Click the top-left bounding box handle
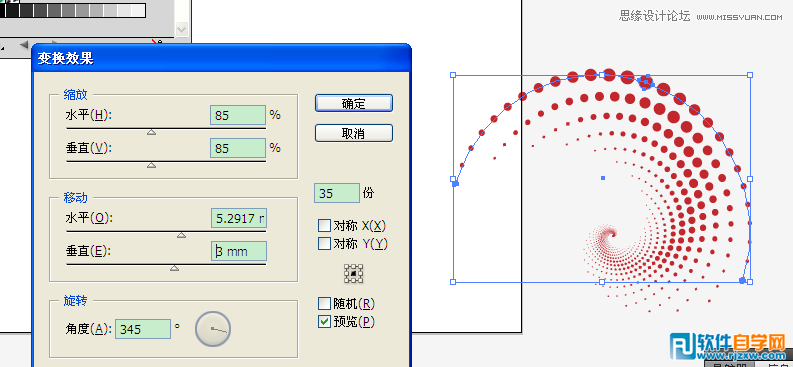This screenshot has width=793, height=367. coord(453,75)
